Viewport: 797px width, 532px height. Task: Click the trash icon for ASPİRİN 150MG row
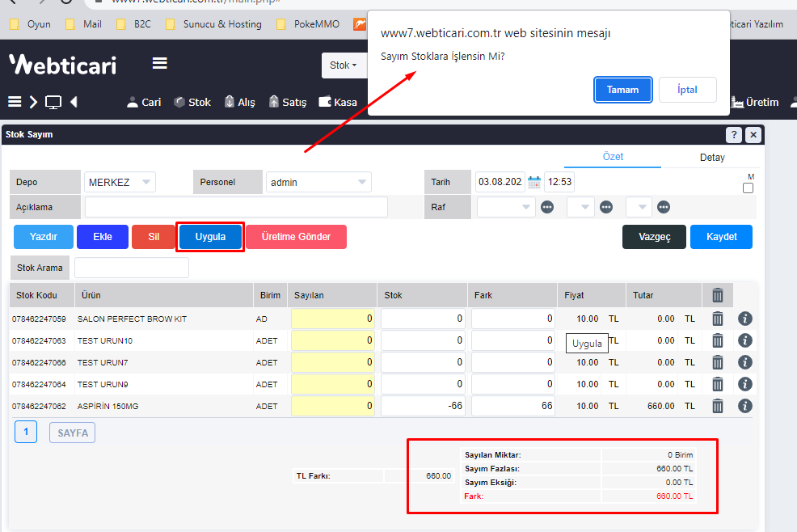[x=718, y=406]
